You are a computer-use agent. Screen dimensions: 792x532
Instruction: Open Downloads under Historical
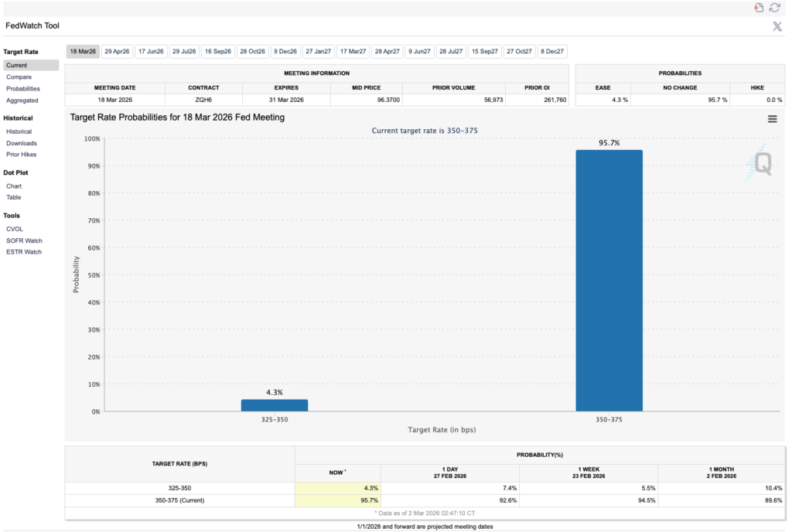pyautogui.click(x=21, y=143)
